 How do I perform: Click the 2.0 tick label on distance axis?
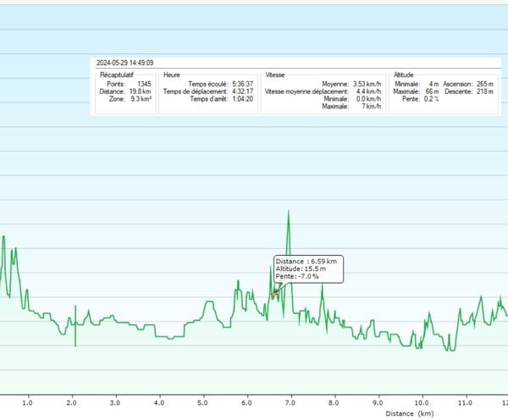pyautogui.click(x=71, y=403)
